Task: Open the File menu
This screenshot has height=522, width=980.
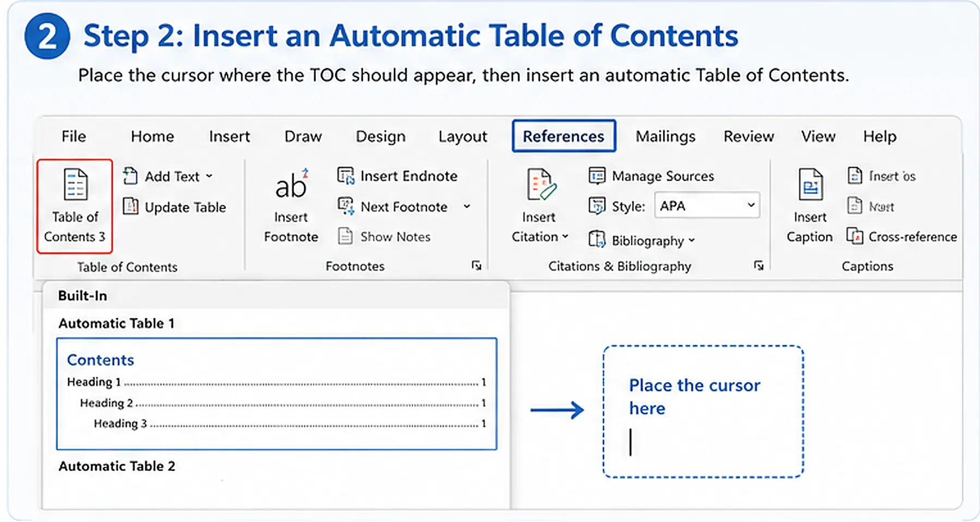Action: (73, 136)
